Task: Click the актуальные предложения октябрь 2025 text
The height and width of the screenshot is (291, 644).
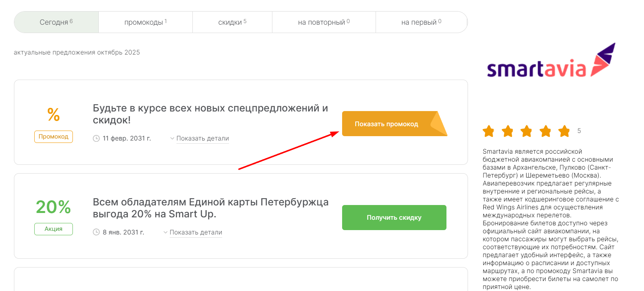Action: 77,53
